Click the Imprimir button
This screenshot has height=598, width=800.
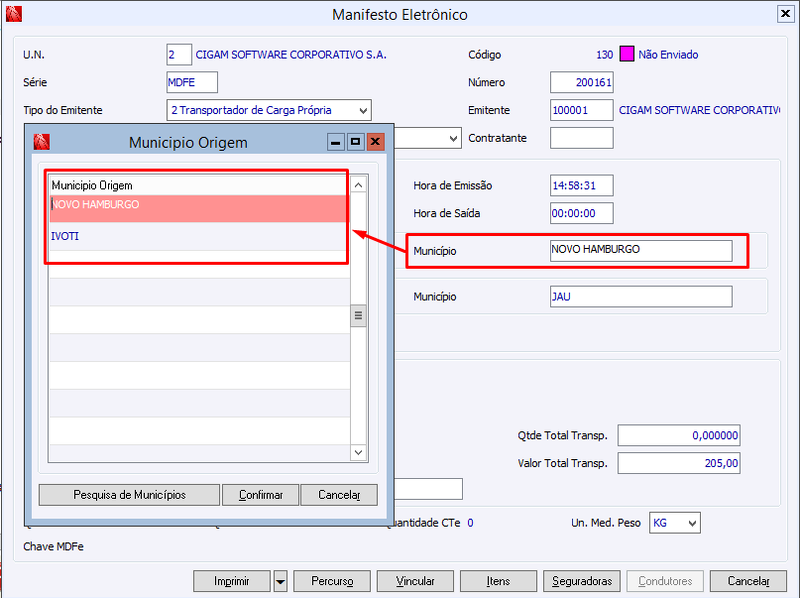pos(232,581)
